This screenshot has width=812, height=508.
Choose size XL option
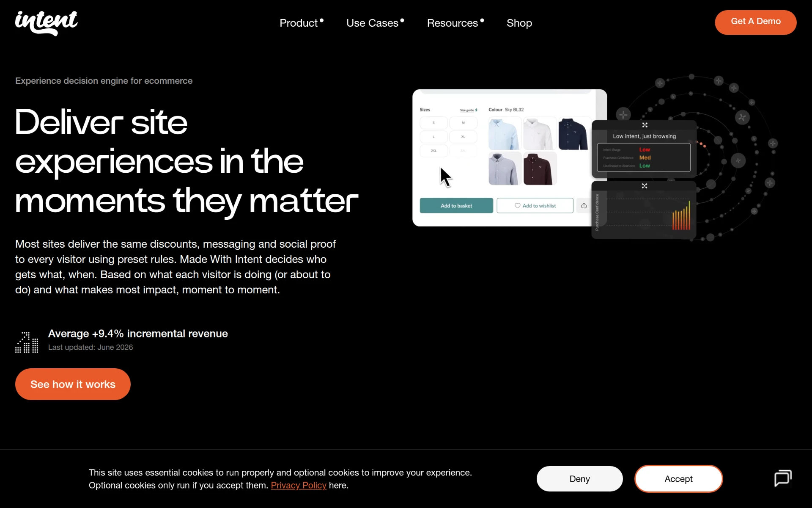tap(463, 137)
